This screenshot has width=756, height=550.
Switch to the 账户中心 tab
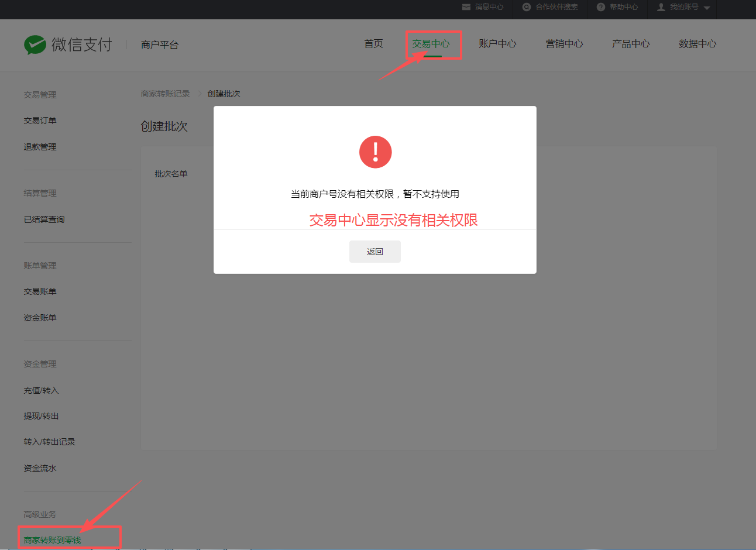[497, 44]
